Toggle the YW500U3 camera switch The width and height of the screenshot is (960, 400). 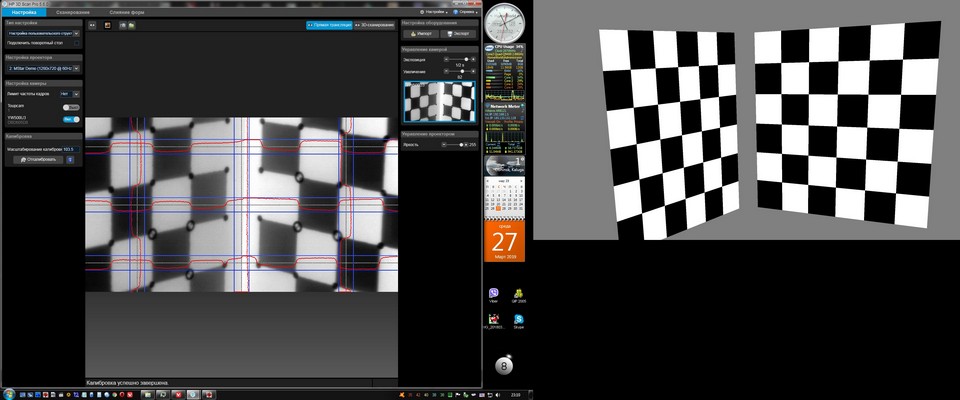(71, 119)
